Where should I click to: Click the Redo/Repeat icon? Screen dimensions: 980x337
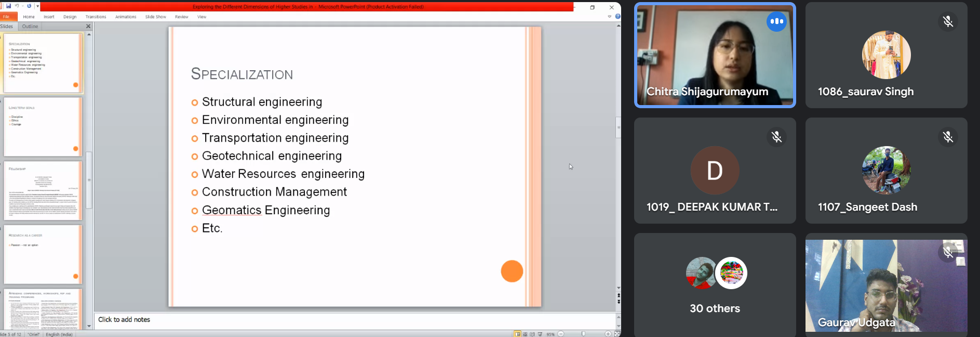point(29,6)
